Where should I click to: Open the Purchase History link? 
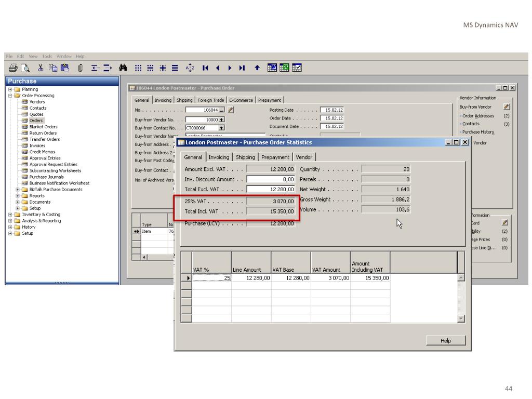(x=478, y=132)
